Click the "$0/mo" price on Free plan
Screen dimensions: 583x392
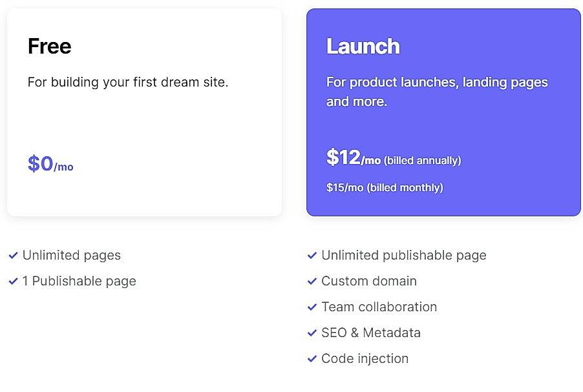(50, 164)
